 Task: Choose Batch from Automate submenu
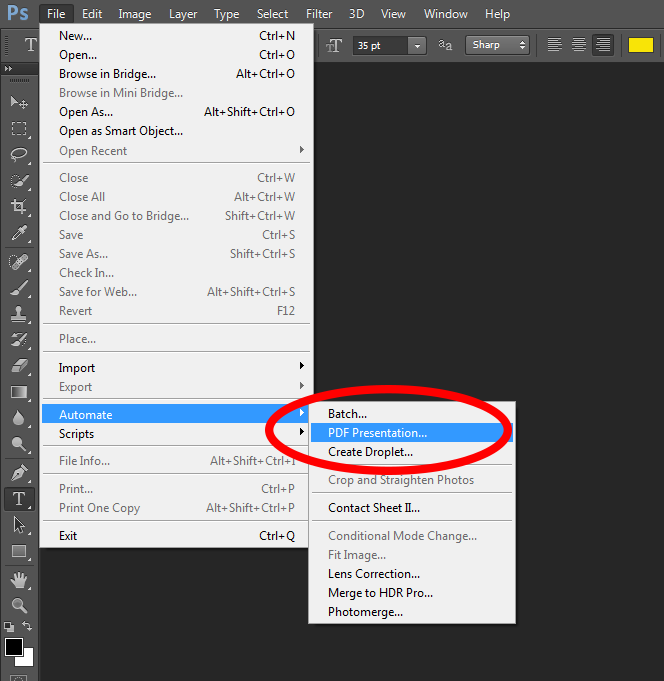(412, 413)
